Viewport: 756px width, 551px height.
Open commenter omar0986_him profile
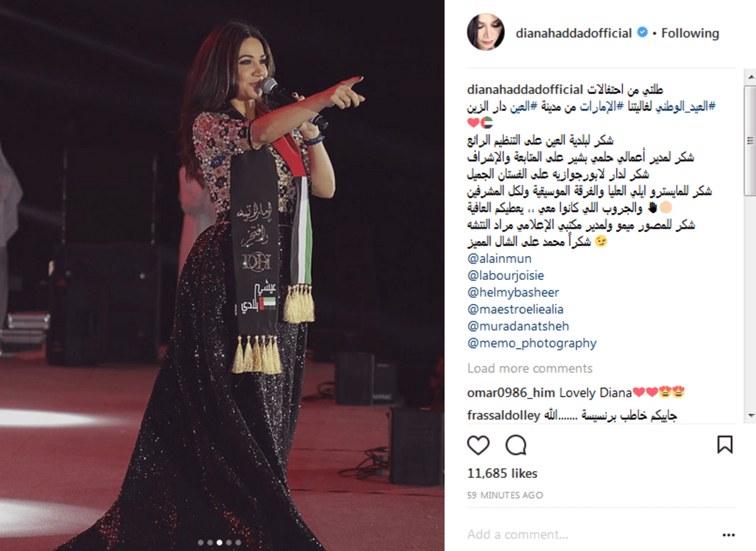[x=511, y=393]
